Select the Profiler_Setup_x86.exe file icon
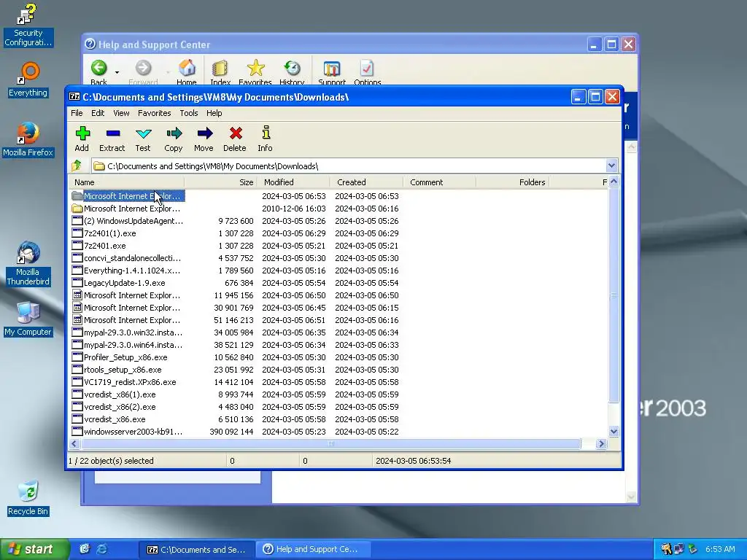The height and width of the screenshot is (560, 747). 77,357
